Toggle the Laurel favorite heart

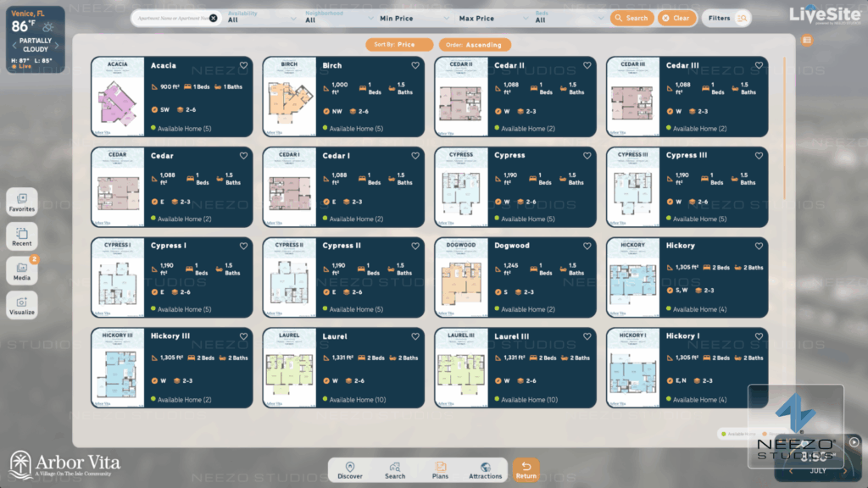click(x=415, y=336)
